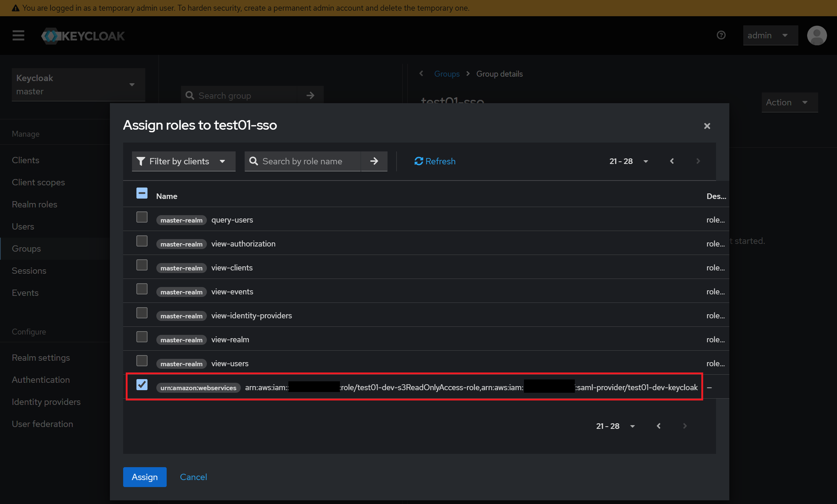Open the admin user dropdown
Viewport: 837px width, 504px height.
click(x=770, y=36)
